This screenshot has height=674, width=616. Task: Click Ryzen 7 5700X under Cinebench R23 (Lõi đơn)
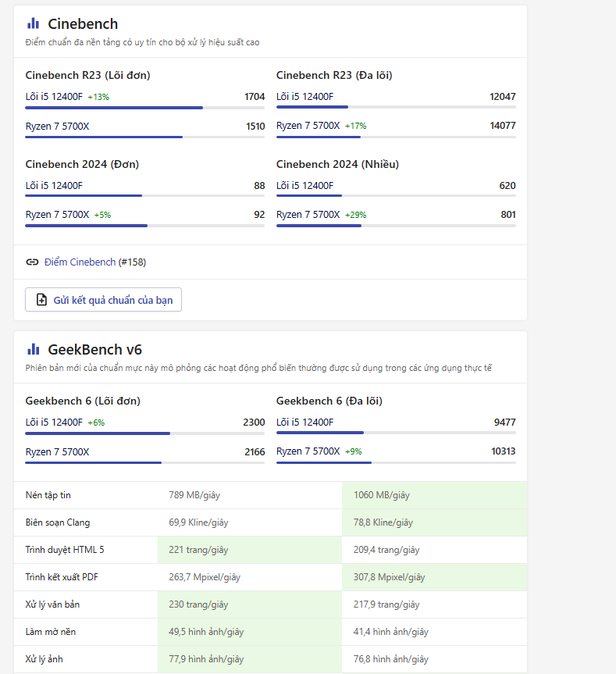click(x=57, y=127)
